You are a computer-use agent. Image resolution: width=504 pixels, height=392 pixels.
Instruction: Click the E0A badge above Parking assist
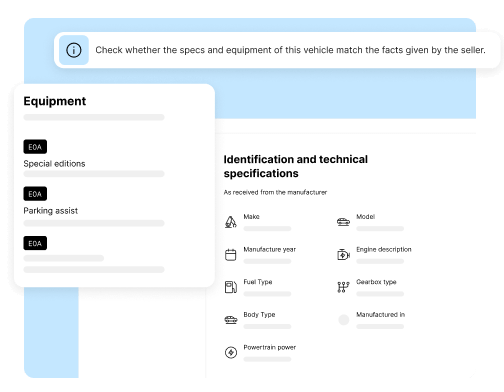(35, 194)
